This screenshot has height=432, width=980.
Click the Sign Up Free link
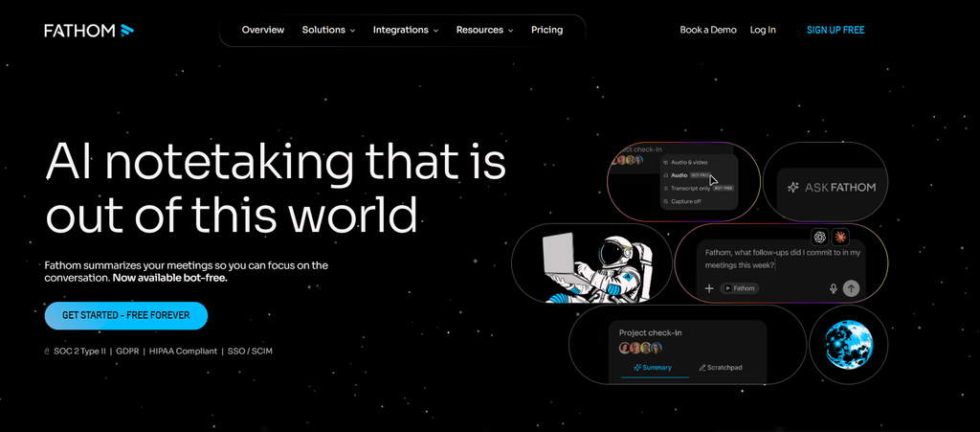[835, 30]
